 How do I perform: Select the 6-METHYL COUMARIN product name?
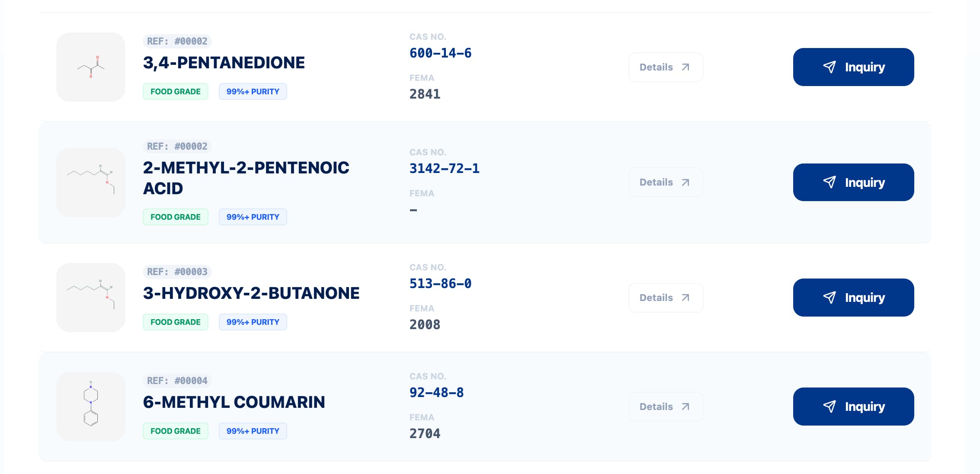(234, 402)
